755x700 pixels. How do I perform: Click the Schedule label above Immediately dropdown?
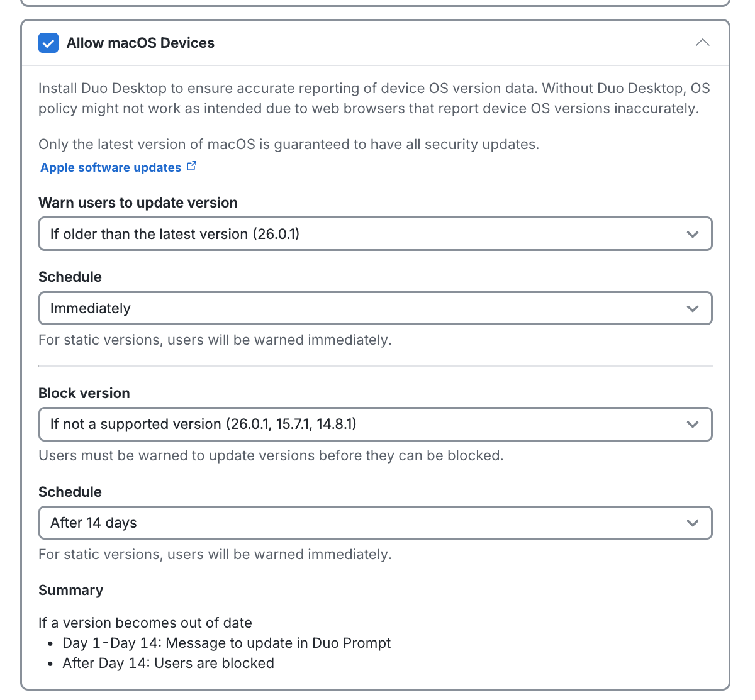point(70,277)
